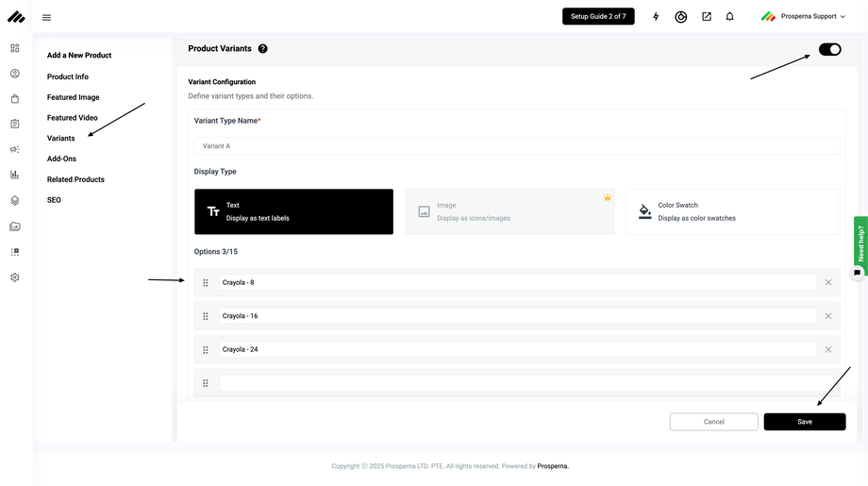
Task: Choose the Color Swatch display type
Action: point(732,211)
